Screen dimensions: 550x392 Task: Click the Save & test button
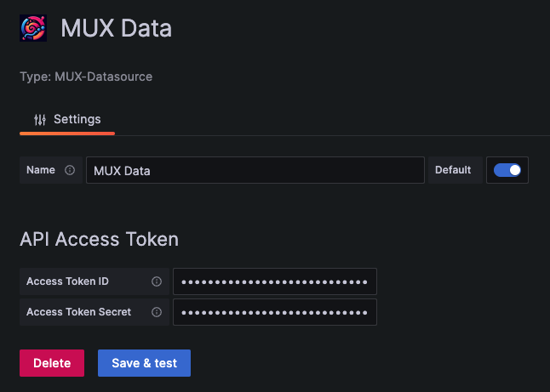click(x=144, y=363)
